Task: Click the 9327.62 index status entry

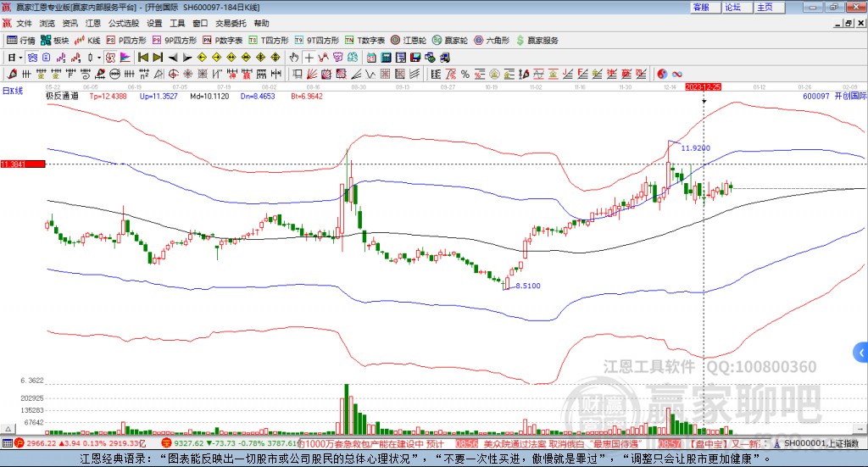Action: (230, 443)
